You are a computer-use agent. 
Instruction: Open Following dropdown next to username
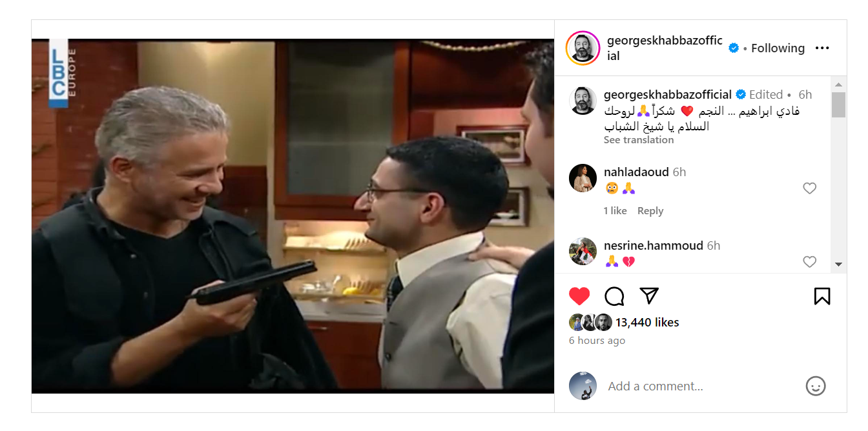(778, 48)
